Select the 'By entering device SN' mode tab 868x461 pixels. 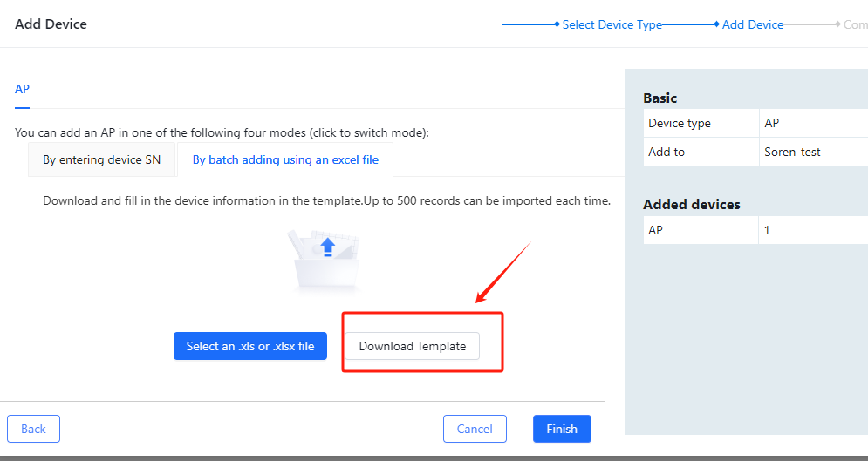tap(101, 160)
